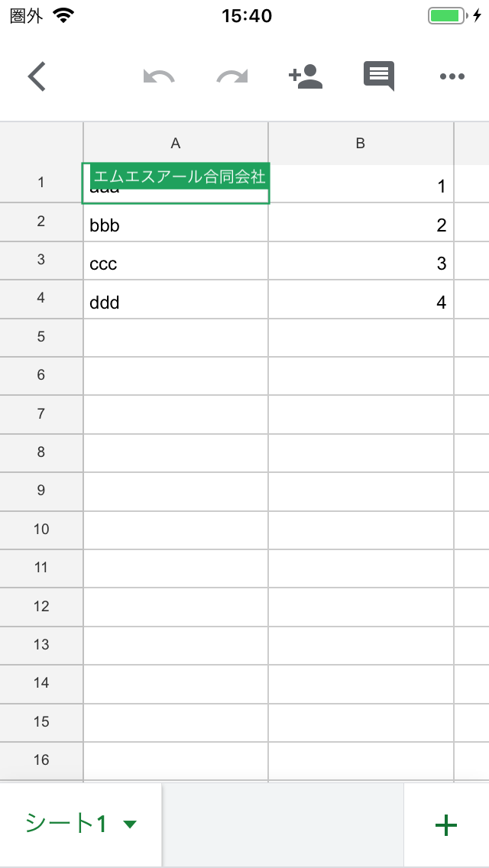
Task: Select the row 5 header
Action: 41,337
